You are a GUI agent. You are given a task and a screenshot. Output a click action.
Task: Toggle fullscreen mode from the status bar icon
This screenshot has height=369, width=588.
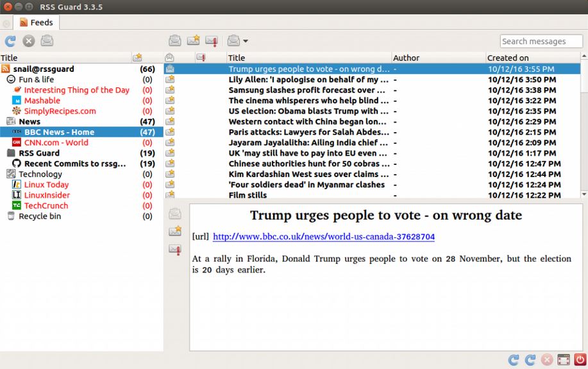563,360
